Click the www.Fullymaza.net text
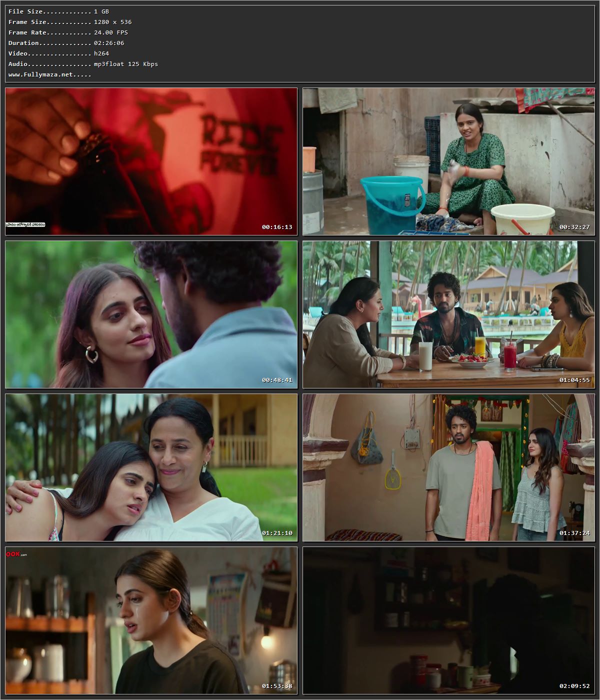The height and width of the screenshot is (700, 600). point(40,74)
